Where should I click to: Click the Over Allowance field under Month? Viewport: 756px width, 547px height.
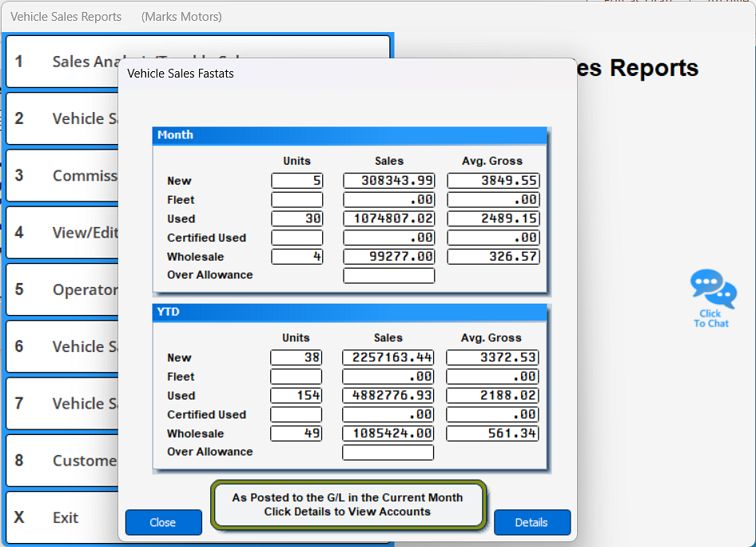coord(388,275)
